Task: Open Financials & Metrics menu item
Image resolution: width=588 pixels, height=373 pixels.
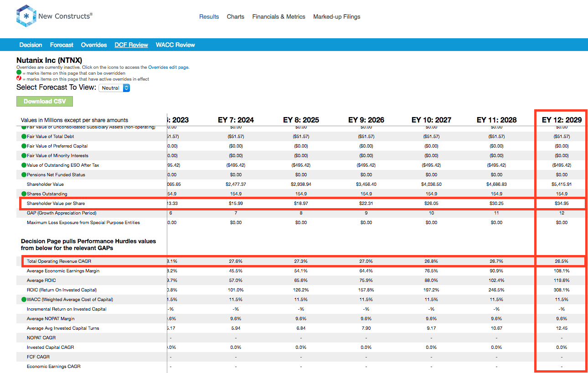Action: point(279,16)
